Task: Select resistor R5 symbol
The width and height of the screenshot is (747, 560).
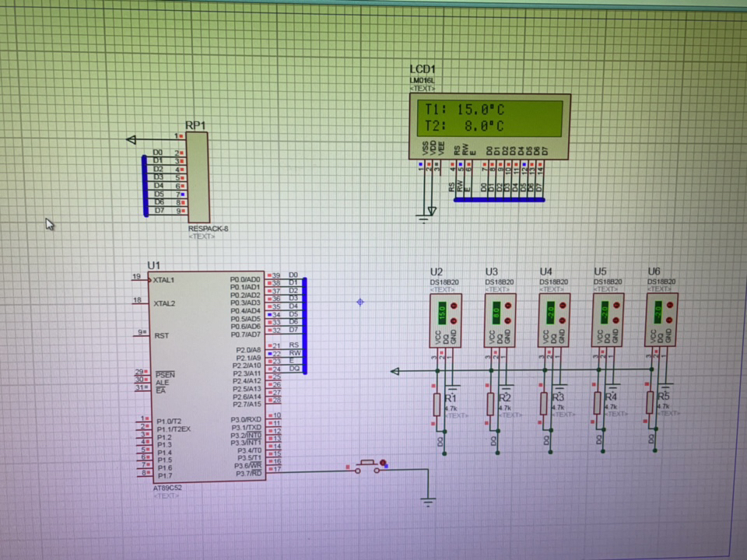Action: [650, 402]
